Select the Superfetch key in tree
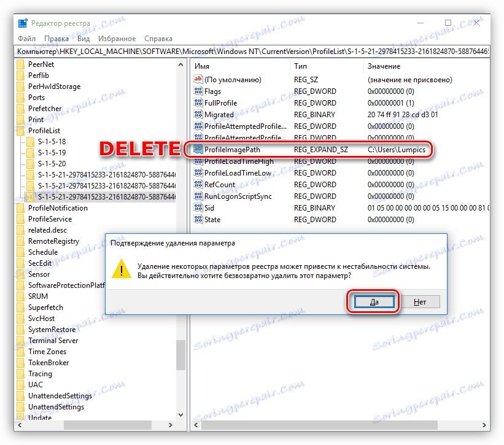 (45, 308)
